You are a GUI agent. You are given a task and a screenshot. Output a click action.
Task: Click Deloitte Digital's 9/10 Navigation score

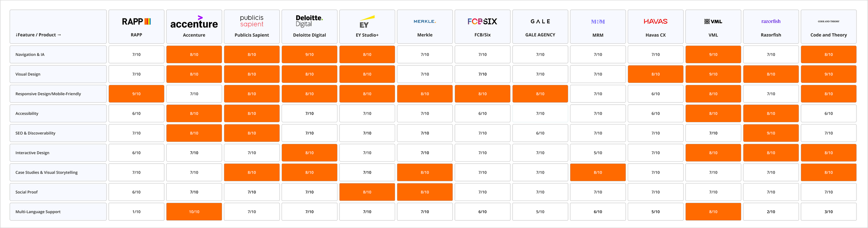[309, 55]
